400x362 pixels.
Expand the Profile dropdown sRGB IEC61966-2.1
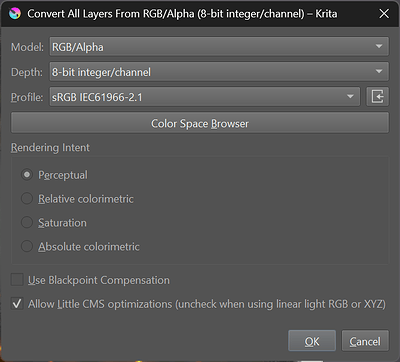pos(205,97)
